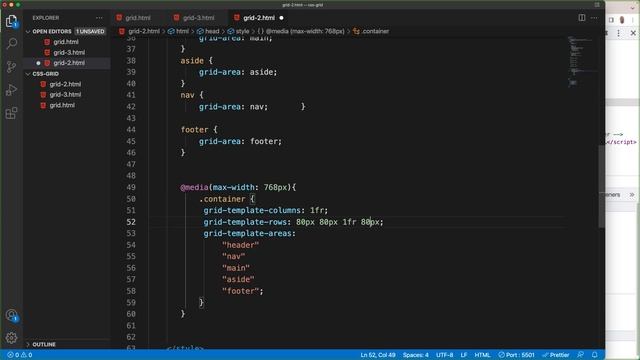Open the Run and Debug view
The width and height of the screenshot is (640, 360).
point(11,90)
